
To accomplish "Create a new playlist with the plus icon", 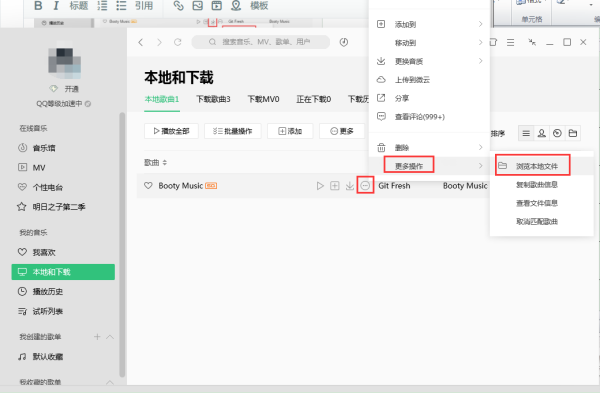I will click(x=97, y=337).
